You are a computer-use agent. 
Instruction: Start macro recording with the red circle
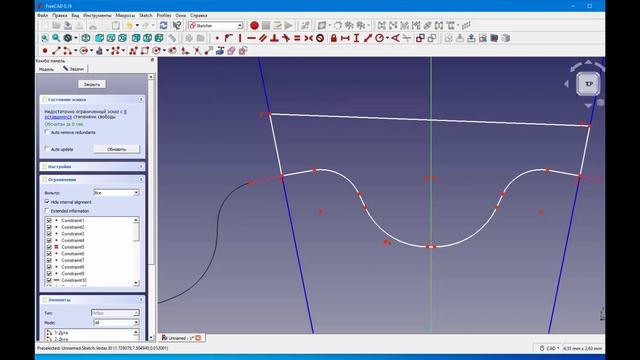[254, 25]
